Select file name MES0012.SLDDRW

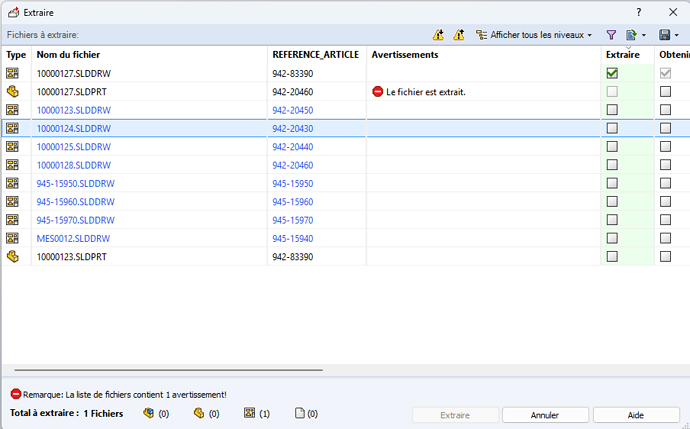[73, 239]
